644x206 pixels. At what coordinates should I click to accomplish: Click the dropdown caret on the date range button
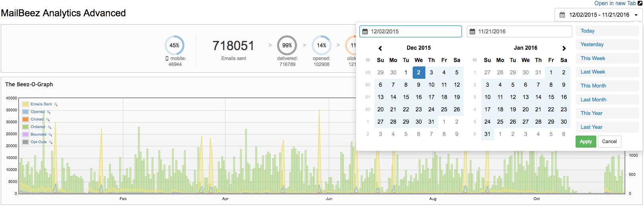pos(636,15)
